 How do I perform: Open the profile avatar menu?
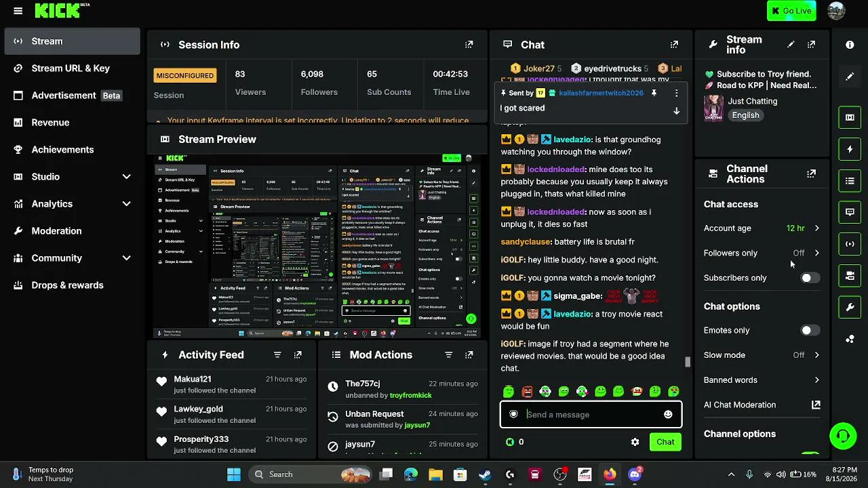tap(836, 11)
